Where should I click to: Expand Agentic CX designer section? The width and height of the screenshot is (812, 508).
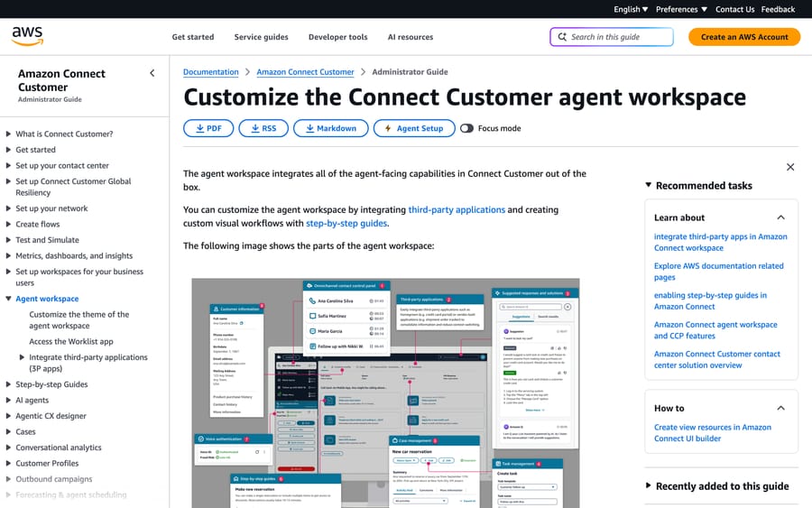coord(8,416)
